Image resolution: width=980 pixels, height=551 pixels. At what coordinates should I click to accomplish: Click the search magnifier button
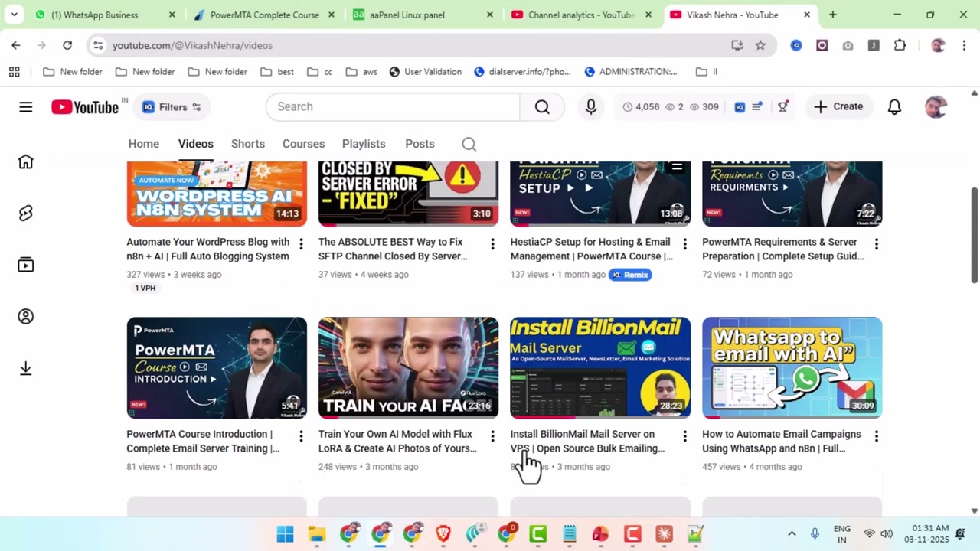pos(542,107)
